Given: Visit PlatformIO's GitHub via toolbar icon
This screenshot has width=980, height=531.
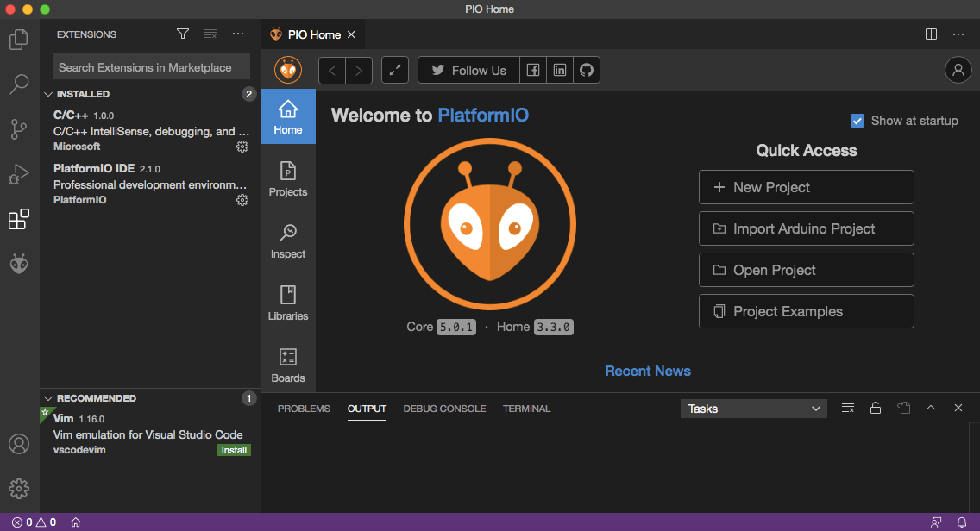Looking at the screenshot, I should [x=586, y=70].
